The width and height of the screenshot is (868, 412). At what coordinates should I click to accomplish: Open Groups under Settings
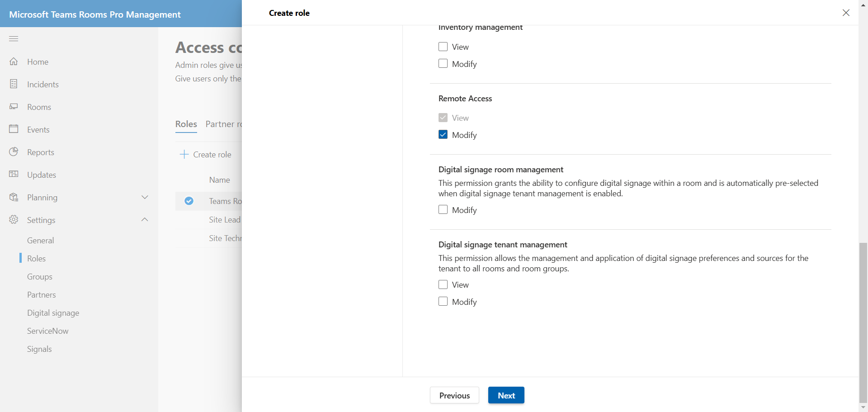[40, 276]
